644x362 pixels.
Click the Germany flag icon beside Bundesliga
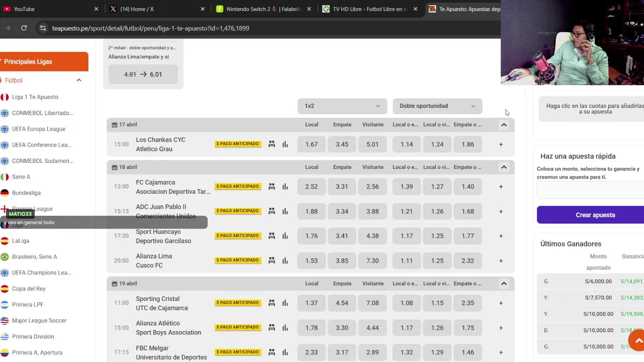pyautogui.click(x=5, y=193)
